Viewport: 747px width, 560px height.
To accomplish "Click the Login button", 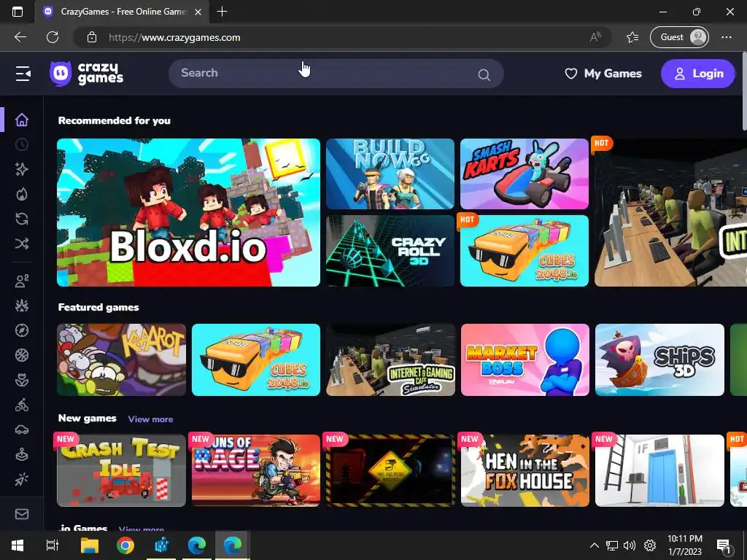I will click(698, 74).
